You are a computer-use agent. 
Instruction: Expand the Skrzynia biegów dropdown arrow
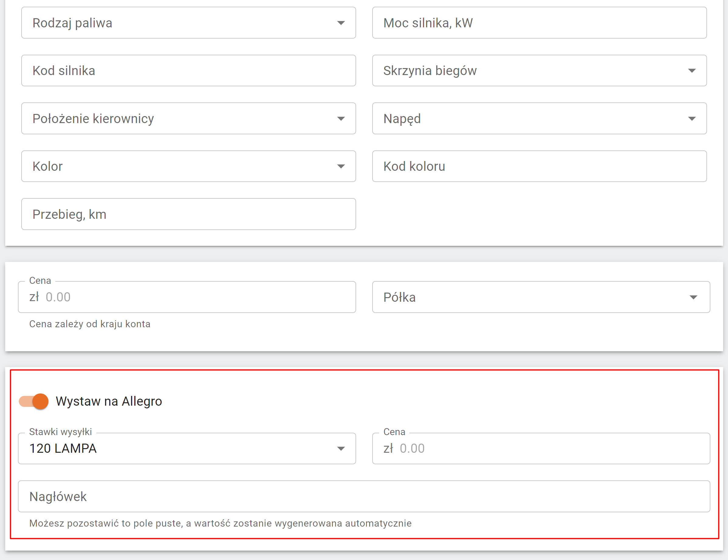(692, 71)
